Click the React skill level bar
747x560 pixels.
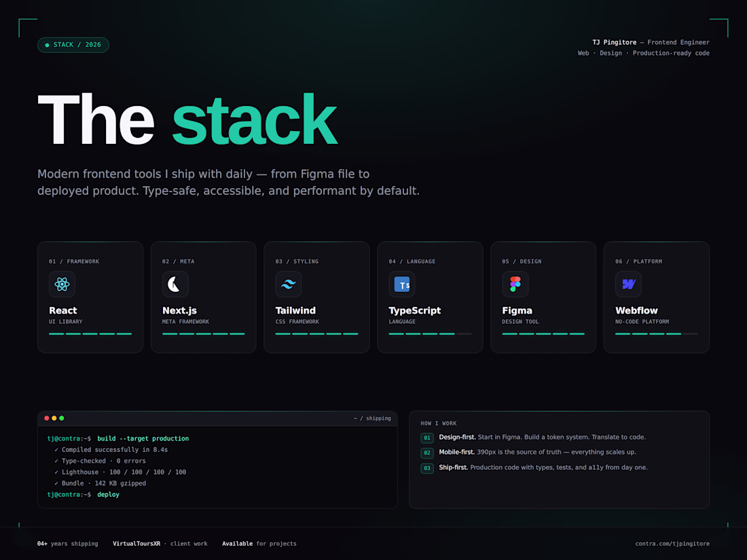[90, 334]
